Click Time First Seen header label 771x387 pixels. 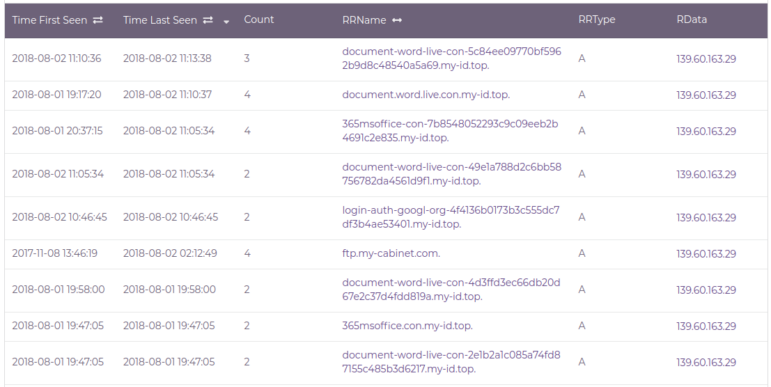50,20
